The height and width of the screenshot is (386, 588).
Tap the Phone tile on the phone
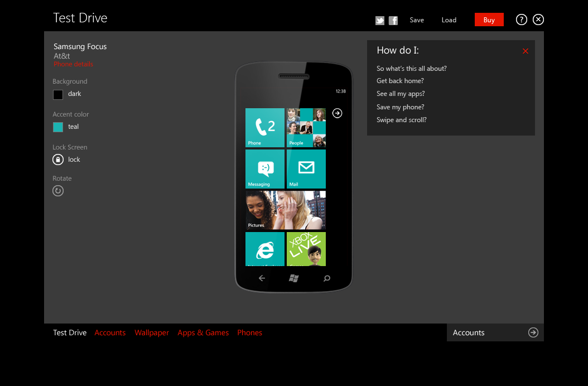click(x=265, y=128)
